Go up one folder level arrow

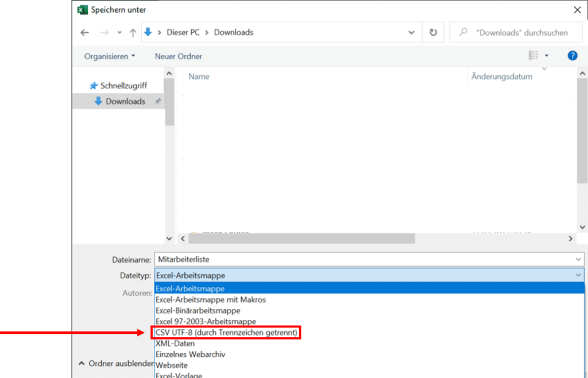[133, 33]
